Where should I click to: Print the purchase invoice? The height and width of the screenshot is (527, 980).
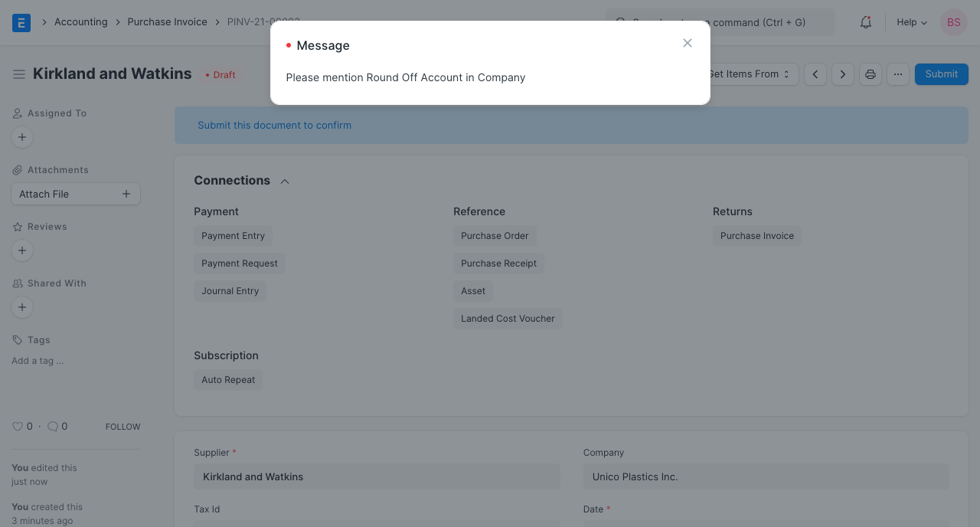tap(870, 74)
